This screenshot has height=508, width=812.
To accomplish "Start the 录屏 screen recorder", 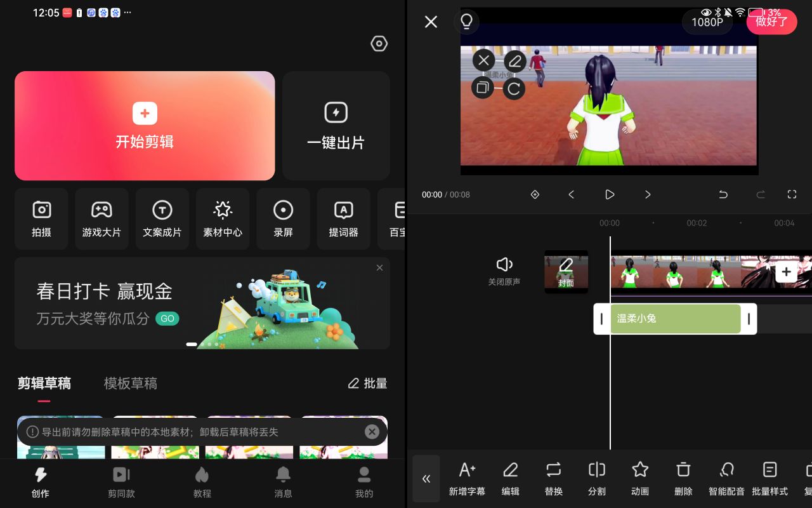I will (283, 219).
